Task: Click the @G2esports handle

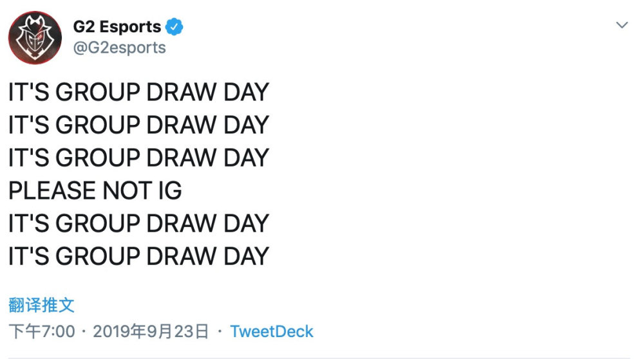Action: point(119,48)
